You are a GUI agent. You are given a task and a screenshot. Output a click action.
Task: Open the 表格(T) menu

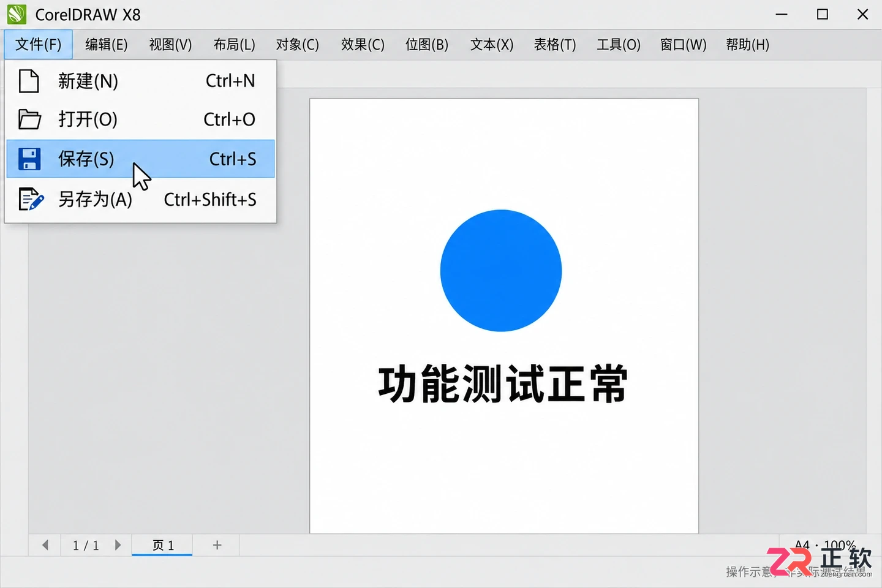pos(555,45)
